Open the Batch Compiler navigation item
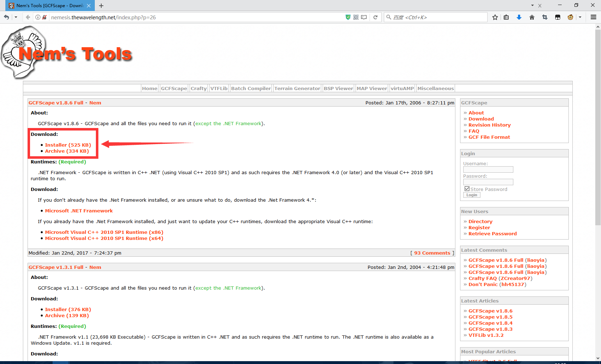601x364 pixels. (x=251, y=88)
